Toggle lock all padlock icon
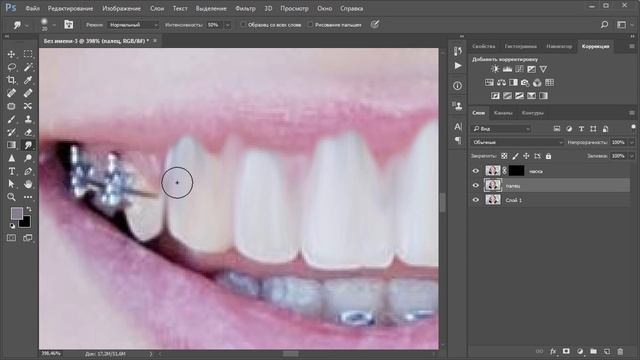Screen dimensions: 640x360 (x=549, y=156)
